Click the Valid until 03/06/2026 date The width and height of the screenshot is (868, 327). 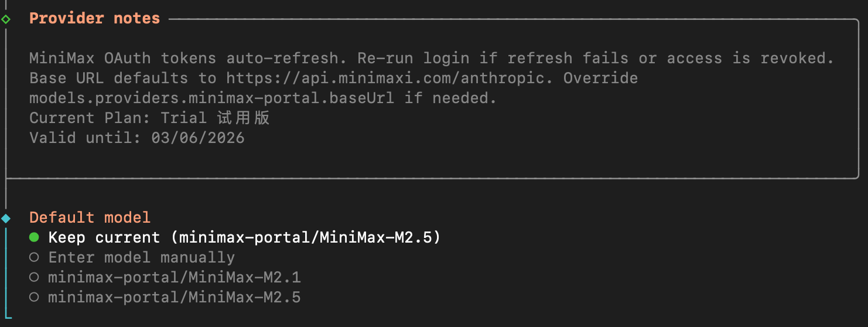pyautogui.click(x=197, y=138)
